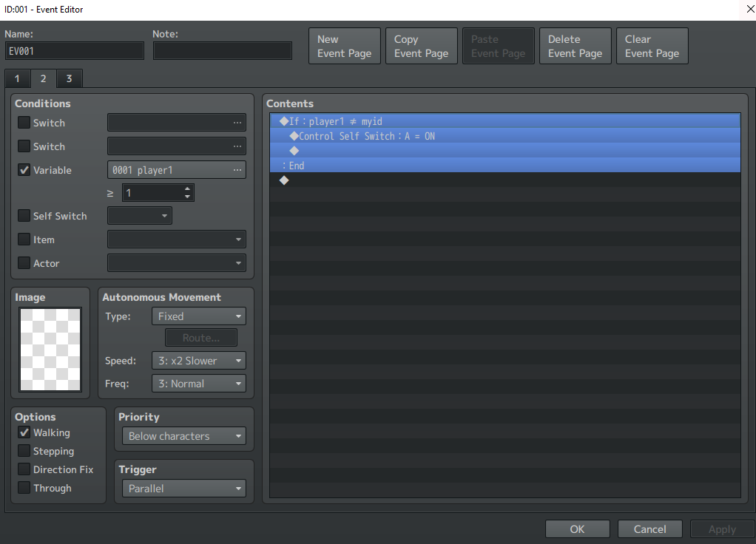
Task: Switch to event page tab 1
Action: (x=17, y=78)
